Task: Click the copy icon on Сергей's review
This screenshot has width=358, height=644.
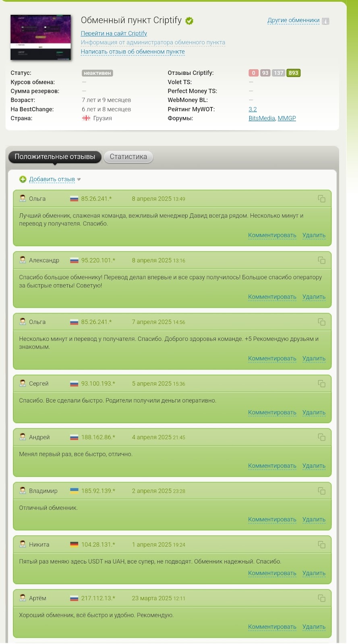Action: (x=321, y=384)
